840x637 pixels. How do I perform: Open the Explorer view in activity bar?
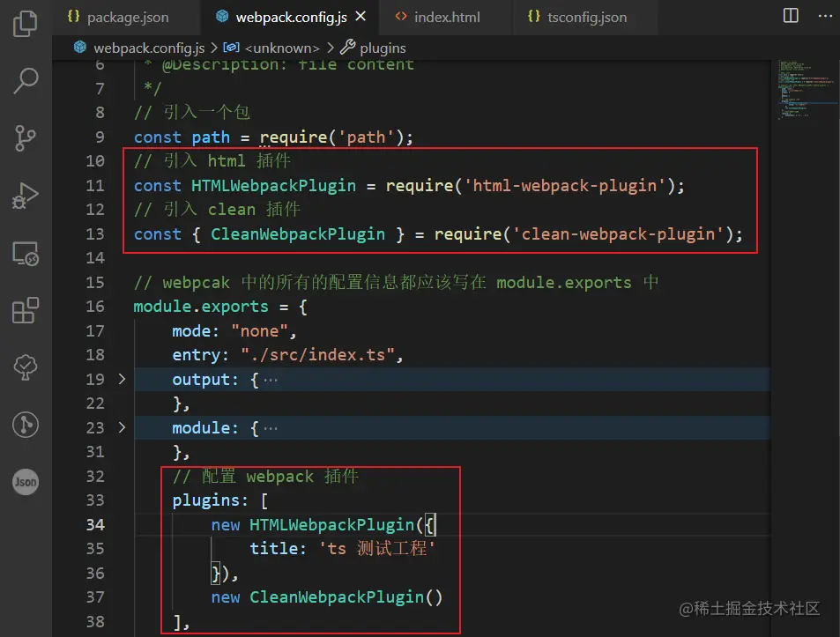pos(26,24)
